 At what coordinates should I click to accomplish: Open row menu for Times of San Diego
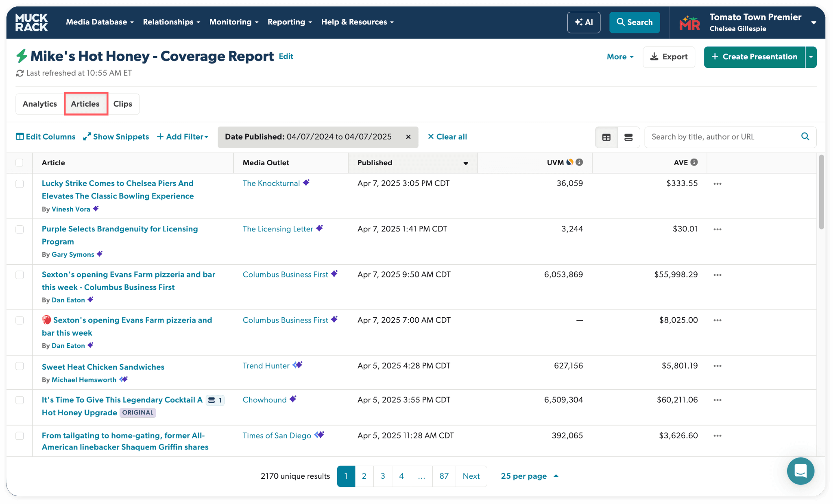click(717, 436)
